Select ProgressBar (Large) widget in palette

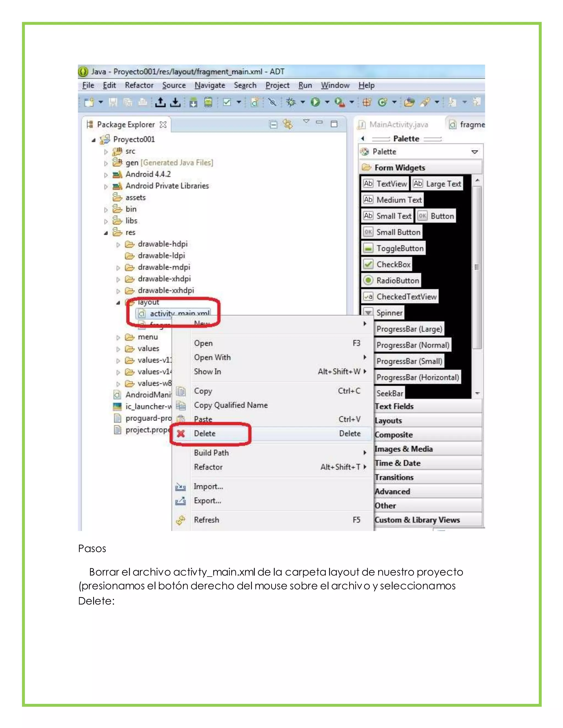pos(409,329)
